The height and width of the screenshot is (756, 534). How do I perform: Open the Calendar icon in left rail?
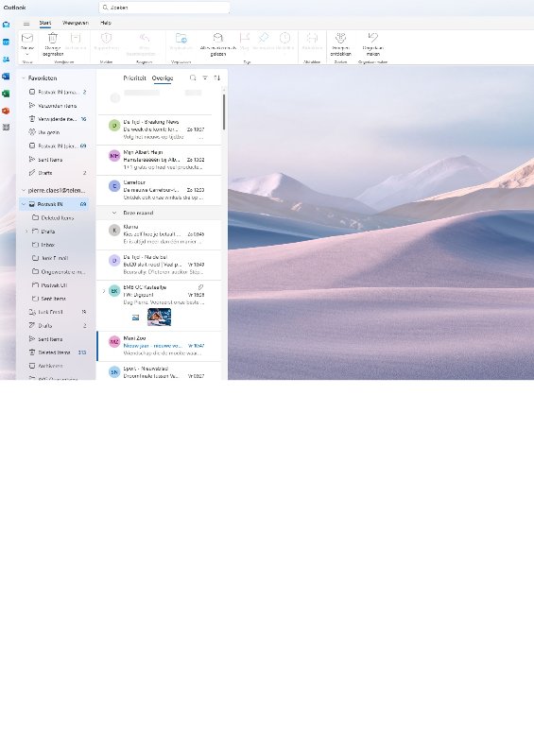click(x=6, y=42)
